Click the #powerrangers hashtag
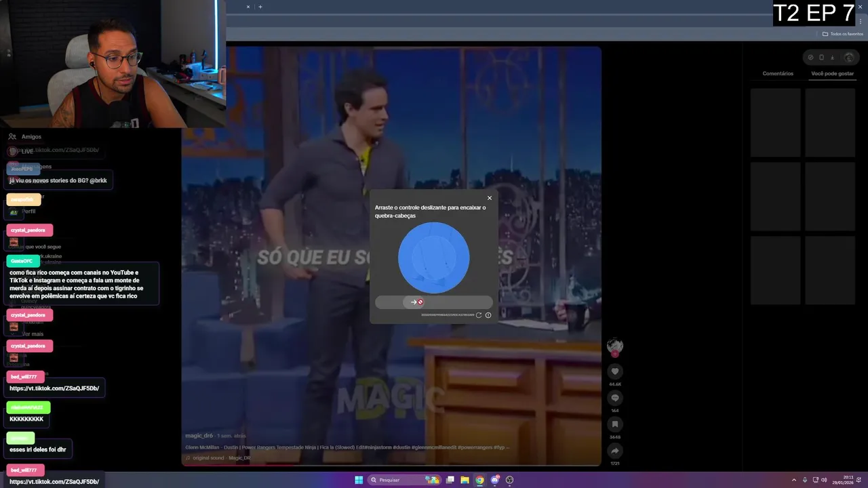Image resolution: width=868 pixels, height=488 pixels. point(475,447)
